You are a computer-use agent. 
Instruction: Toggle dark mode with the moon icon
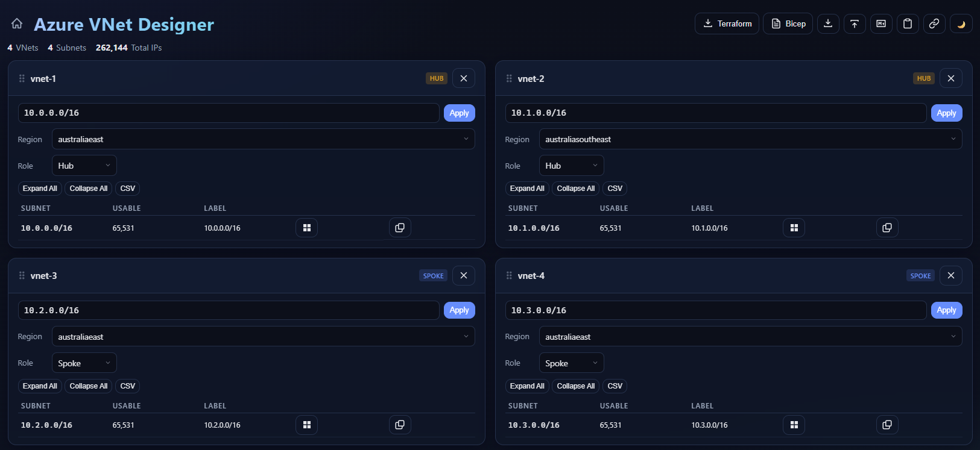(x=961, y=23)
